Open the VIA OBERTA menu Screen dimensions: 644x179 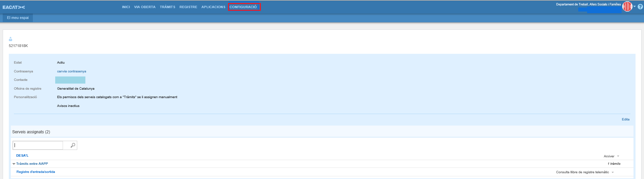coord(145,7)
